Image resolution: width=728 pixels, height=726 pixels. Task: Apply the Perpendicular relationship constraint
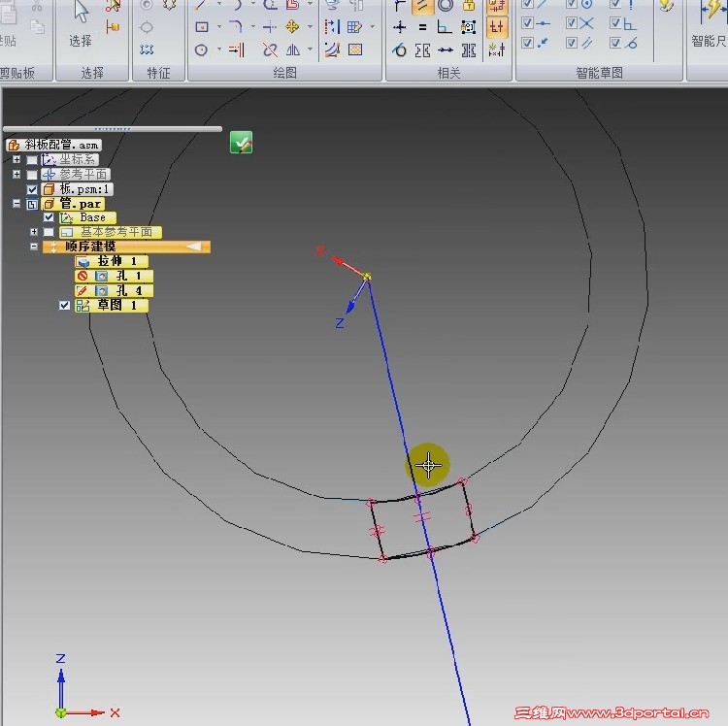point(445,27)
